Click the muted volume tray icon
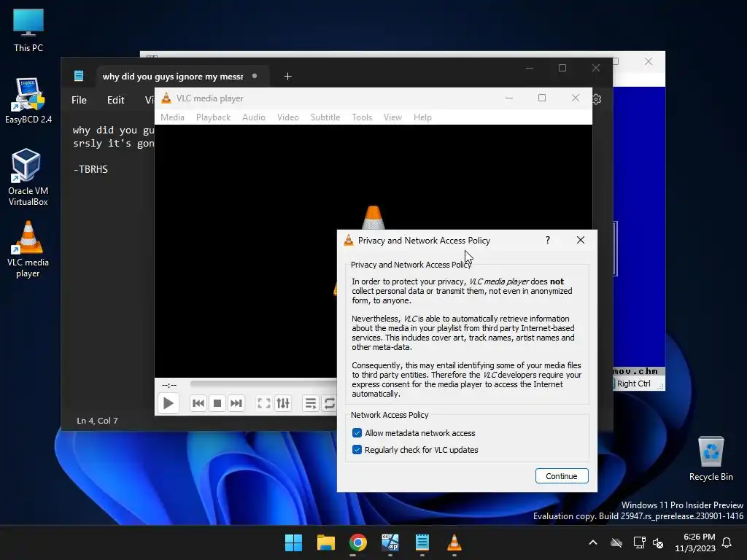The height and width of the screenshot is (560, 747). (659, 542)
